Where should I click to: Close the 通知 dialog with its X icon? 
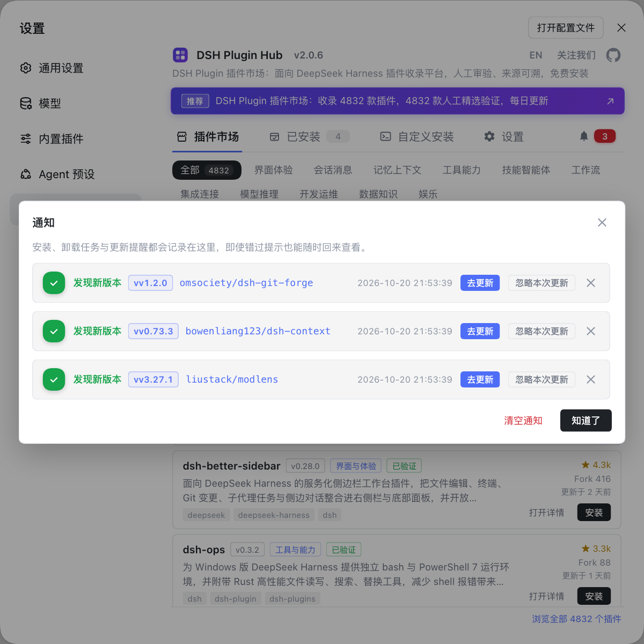(602, 223)
